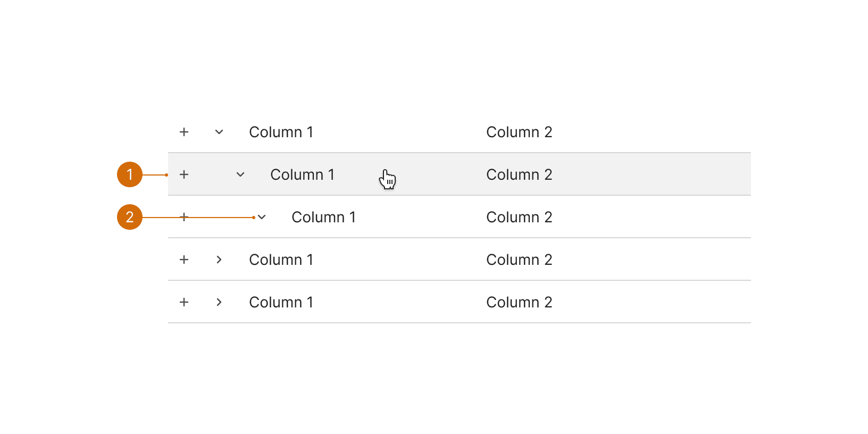Collapse the top row using its chevron
The height and width of the screenshot is (434, 868).
tap(219, 132)
